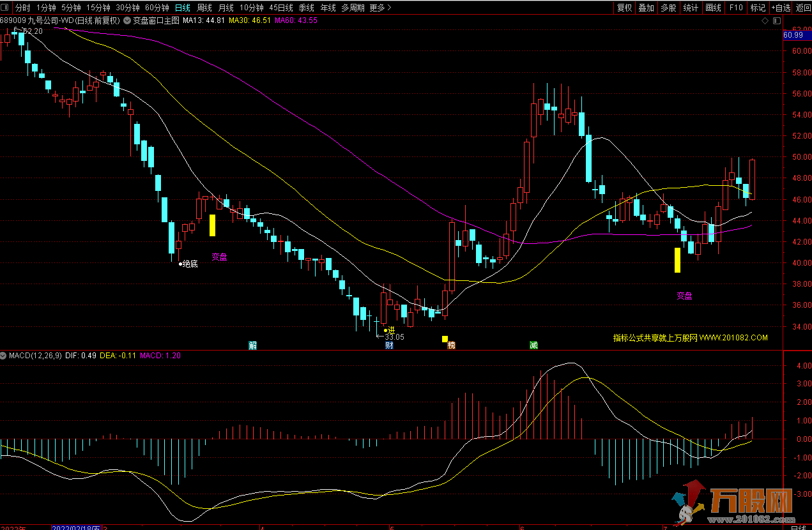Open F10 company info
The height and width of the screenshot is (530, 812).
(x=736, y=8)
